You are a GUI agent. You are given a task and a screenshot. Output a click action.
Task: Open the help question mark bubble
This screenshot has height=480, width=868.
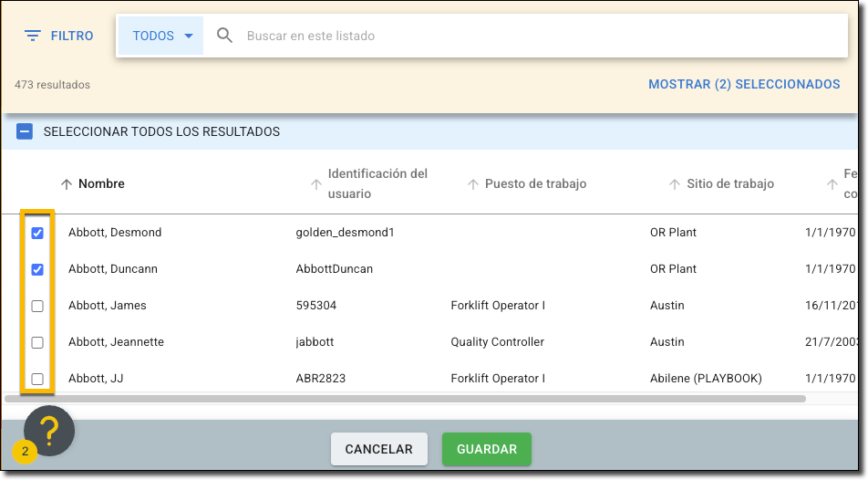tap(49, 431)
